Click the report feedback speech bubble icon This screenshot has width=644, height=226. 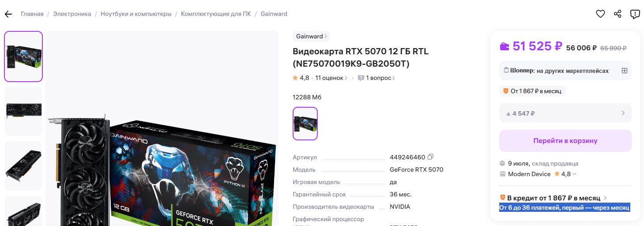click(635, 14)
